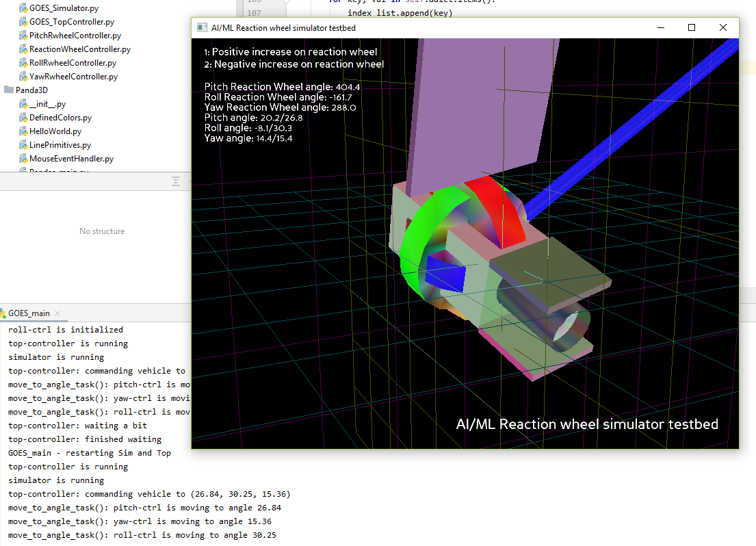The image size is (756, 546).
Task: Maximize the reaction wheel simulator window
Action: [692, 28]
